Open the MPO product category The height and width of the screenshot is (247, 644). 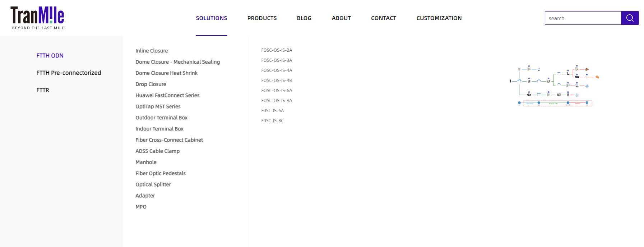[x=141, y=207]
